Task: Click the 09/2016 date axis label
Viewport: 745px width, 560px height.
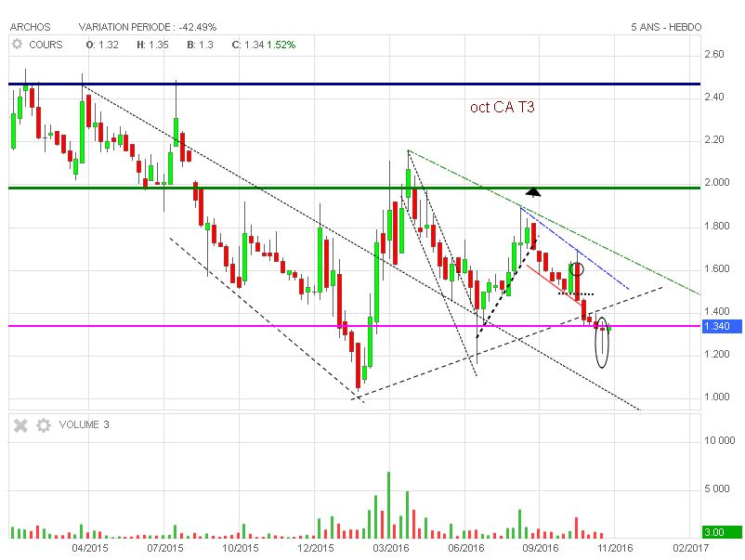Action: click(x=541, y=548)
